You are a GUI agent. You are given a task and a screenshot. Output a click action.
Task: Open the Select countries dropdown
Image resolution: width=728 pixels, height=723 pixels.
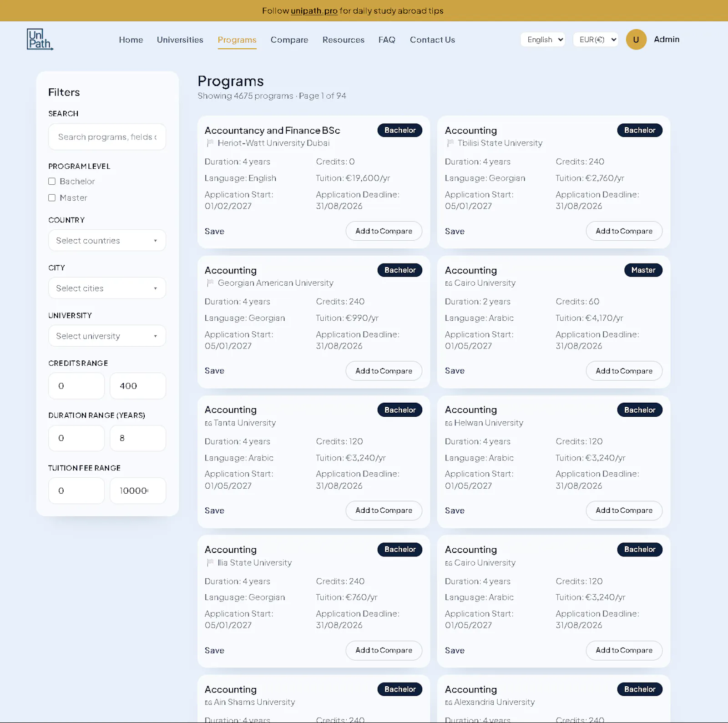click(x=107, y=240)
